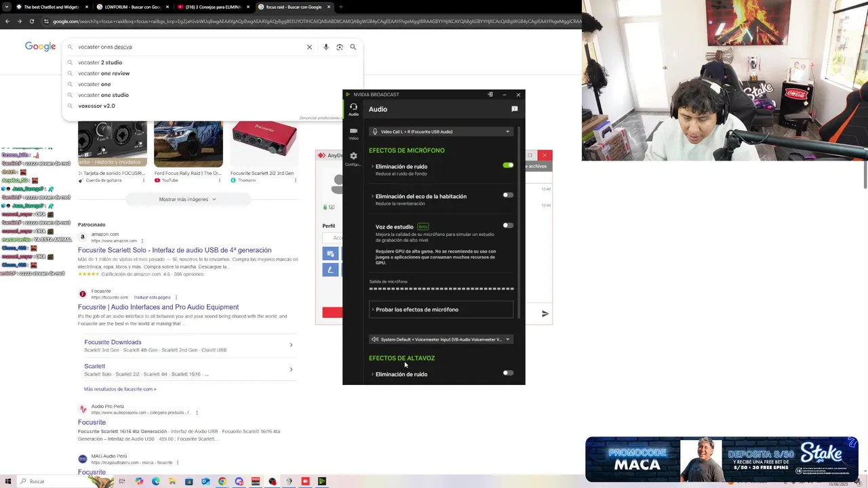Click the Google logo
This screenshot has width=868, height=488.
tap(40, 47)
